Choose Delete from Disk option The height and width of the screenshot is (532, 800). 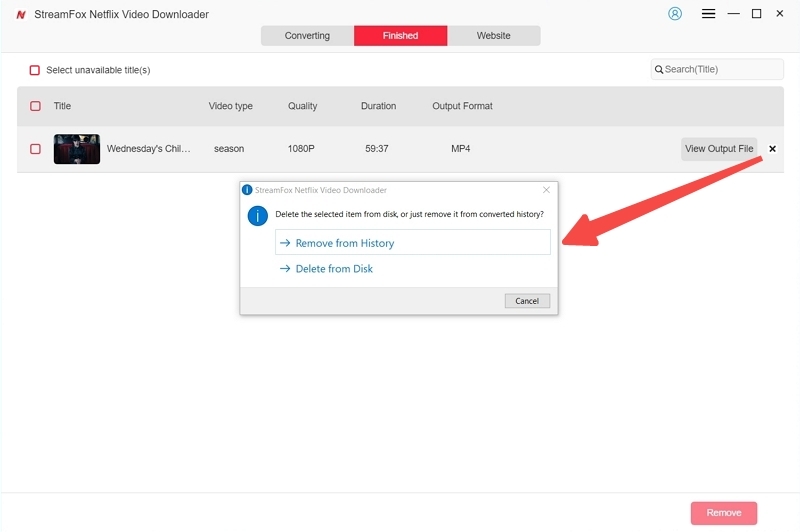click(x=334, y=269)
